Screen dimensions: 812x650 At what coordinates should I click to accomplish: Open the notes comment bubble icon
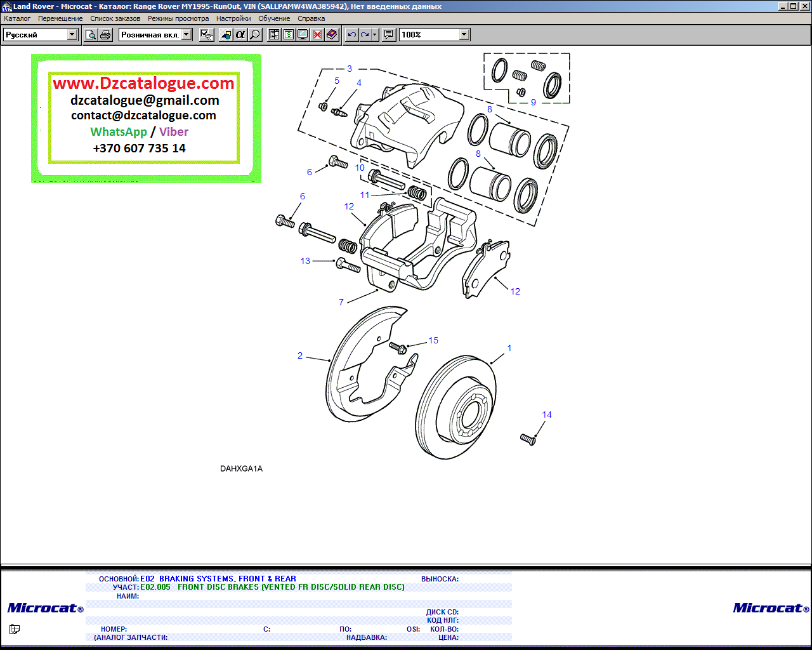click(x=389, y=35)
